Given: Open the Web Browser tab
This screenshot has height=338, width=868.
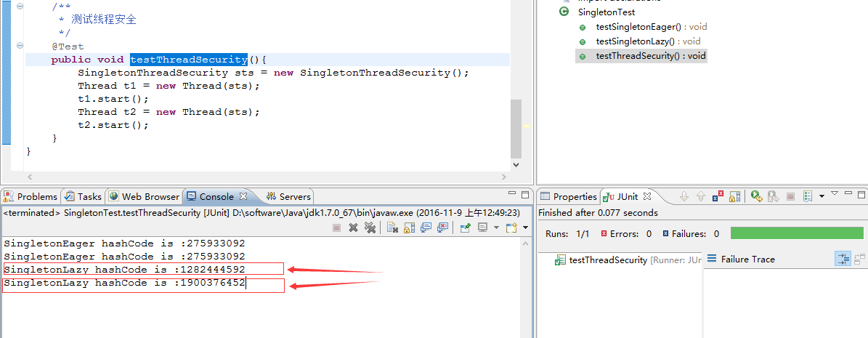Looking at the screenshot, I should coord(145,197).
